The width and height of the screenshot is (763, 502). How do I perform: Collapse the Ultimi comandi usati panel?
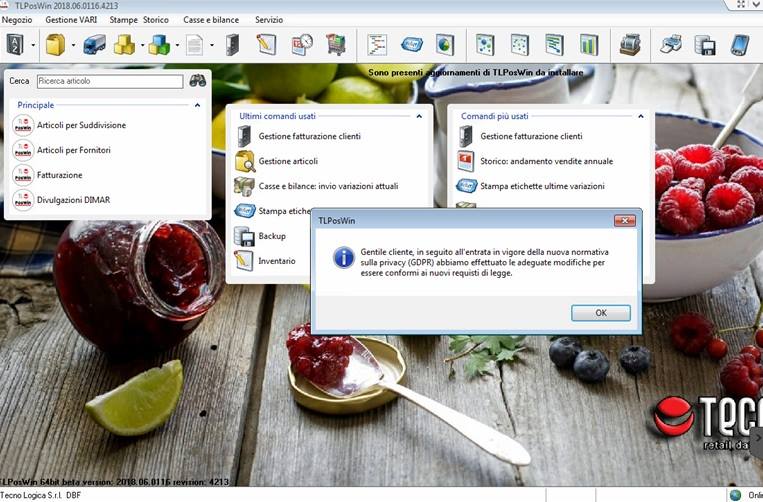(419, 116)
